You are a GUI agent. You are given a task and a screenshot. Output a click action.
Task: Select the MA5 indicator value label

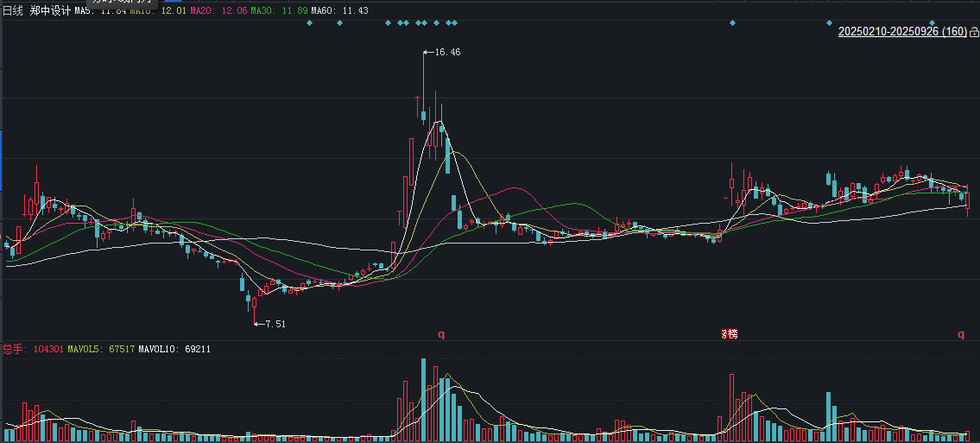[x=100, y=10]
